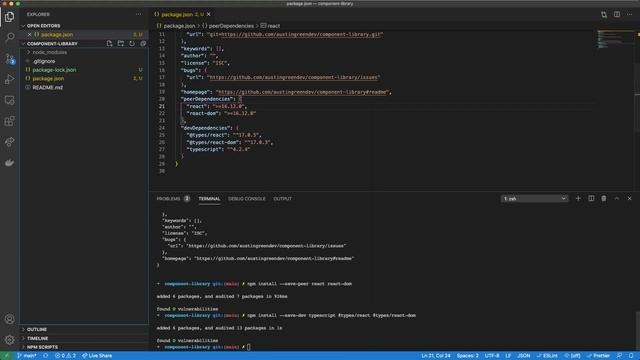
Task: Open the Docker view in the activity bar
Action: coord(9,162)
